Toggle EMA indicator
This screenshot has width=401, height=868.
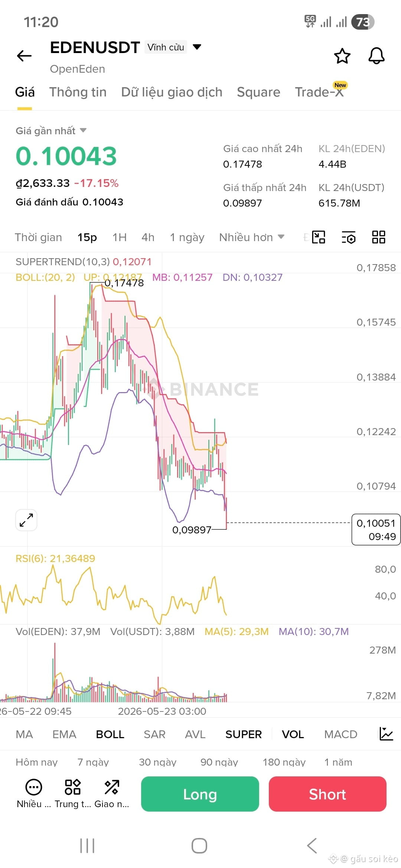(x=64, y=734)
